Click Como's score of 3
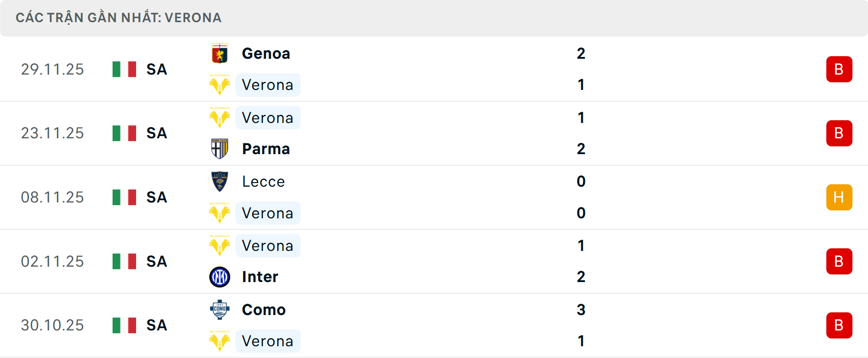The image size is (868, 358). [x=581, y=310]
